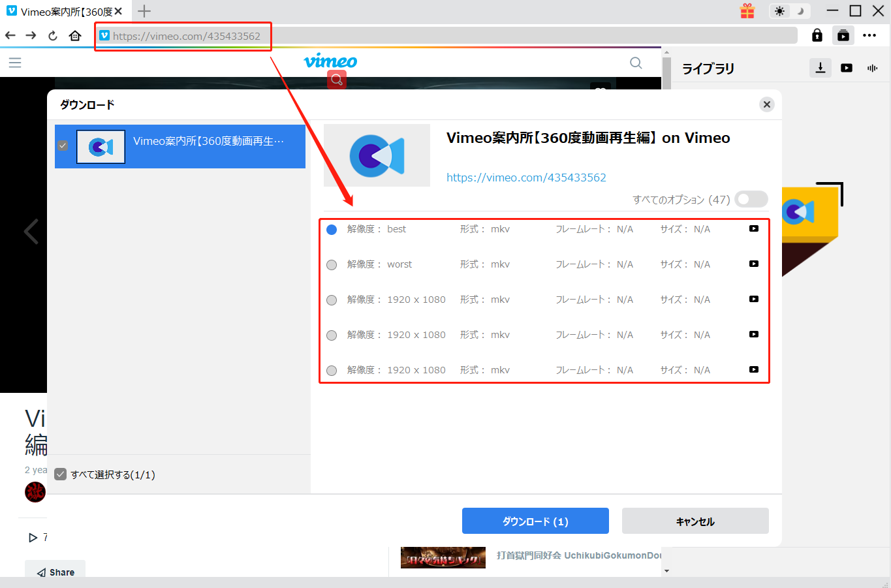The image size is (891, 588).
Task: Click the Vimeo案内所【360度動画再生… list item title
Action: 209,141
